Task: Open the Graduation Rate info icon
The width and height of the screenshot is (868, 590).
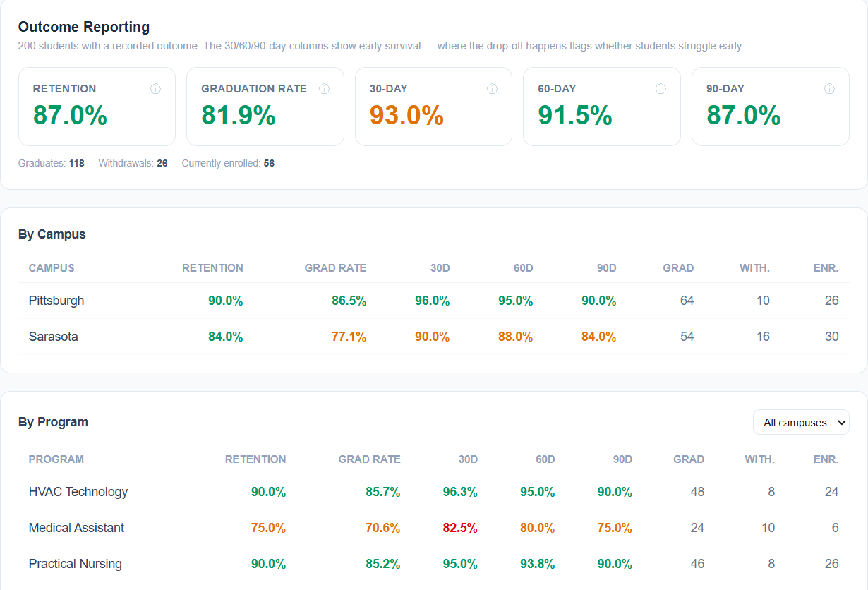Action: [324, 89]
